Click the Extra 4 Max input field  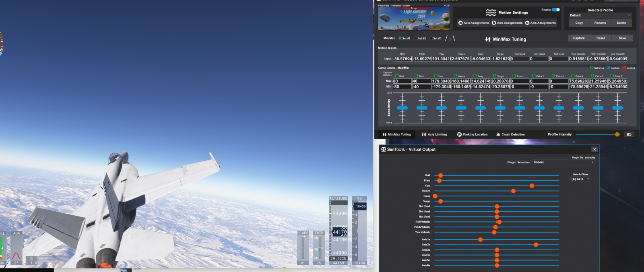tap(578, 81)
